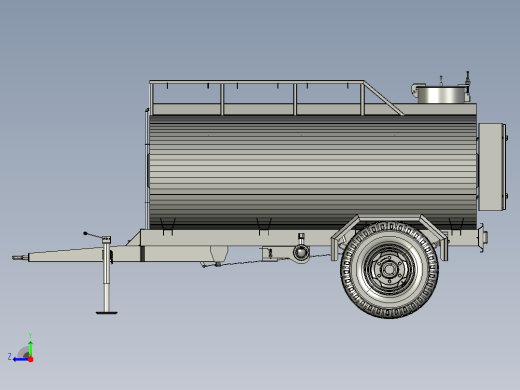The image size is (520, 390).
Task: Select the trailer's tire
Action: (x=389, y=270)
